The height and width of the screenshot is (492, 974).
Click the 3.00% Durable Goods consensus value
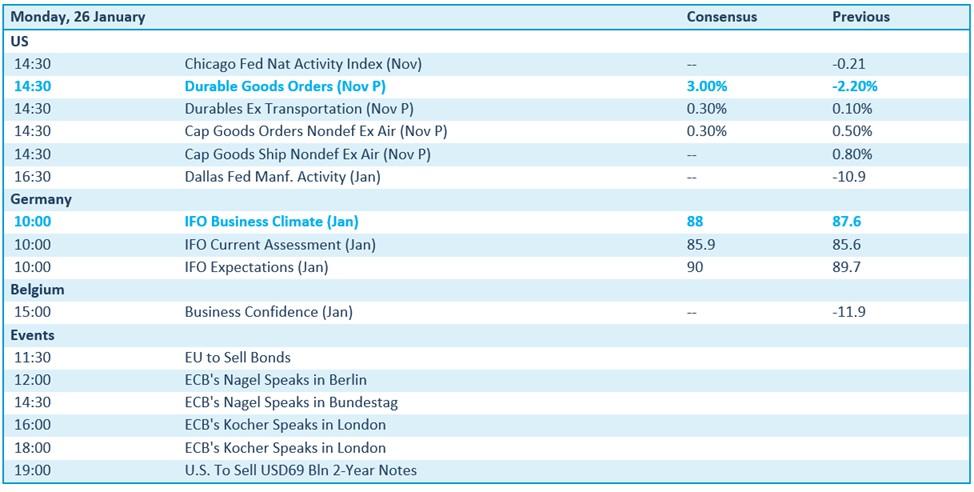click(x=708, y=86)
